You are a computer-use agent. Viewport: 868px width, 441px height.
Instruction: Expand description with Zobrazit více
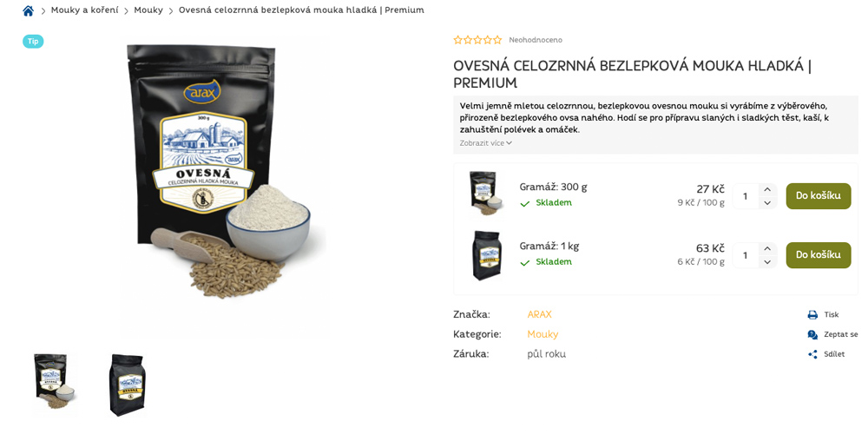[x=485, y=143]
